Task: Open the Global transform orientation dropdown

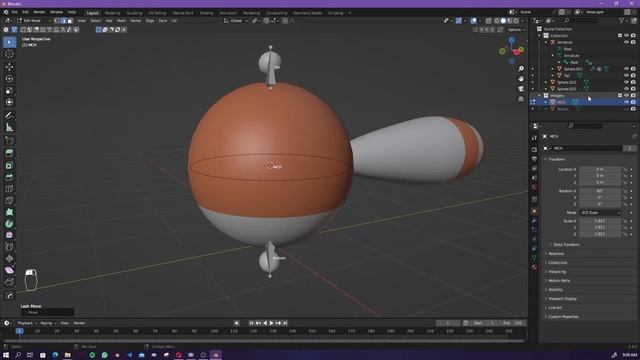Action: pos(236,20)
